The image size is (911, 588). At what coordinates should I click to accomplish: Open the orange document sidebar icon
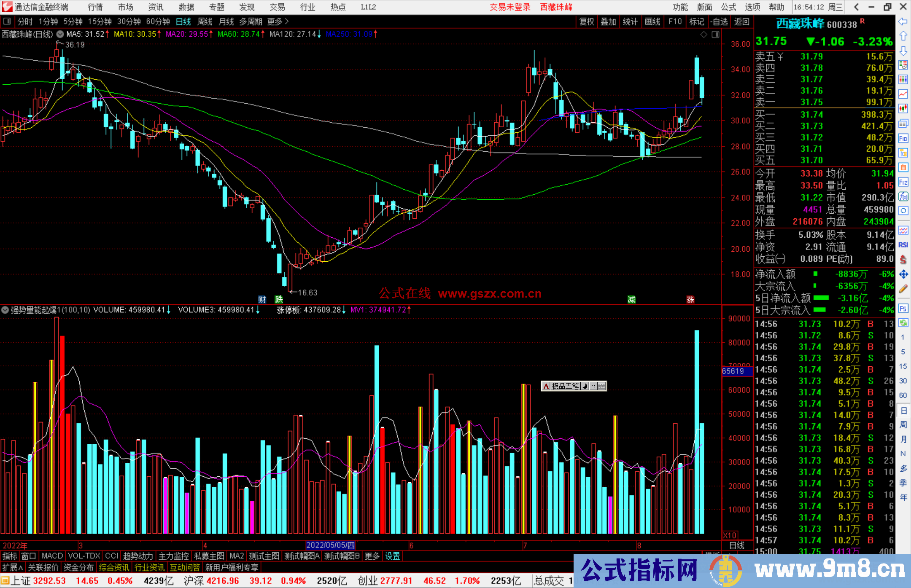point(903,167)
